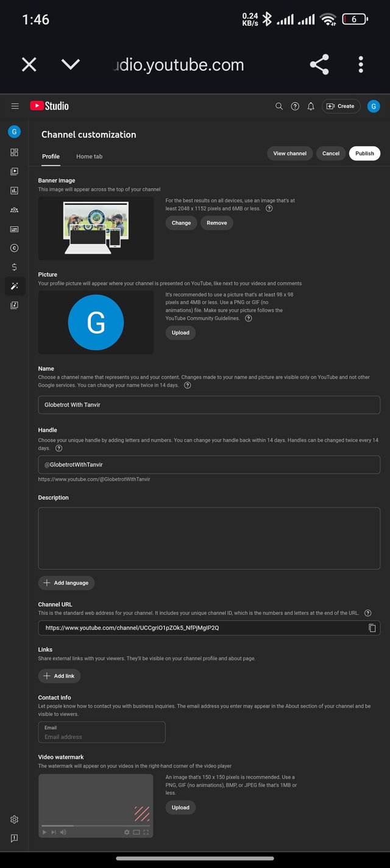Click Remove for the banner image

pyautogui.click(x=216, y=223)
